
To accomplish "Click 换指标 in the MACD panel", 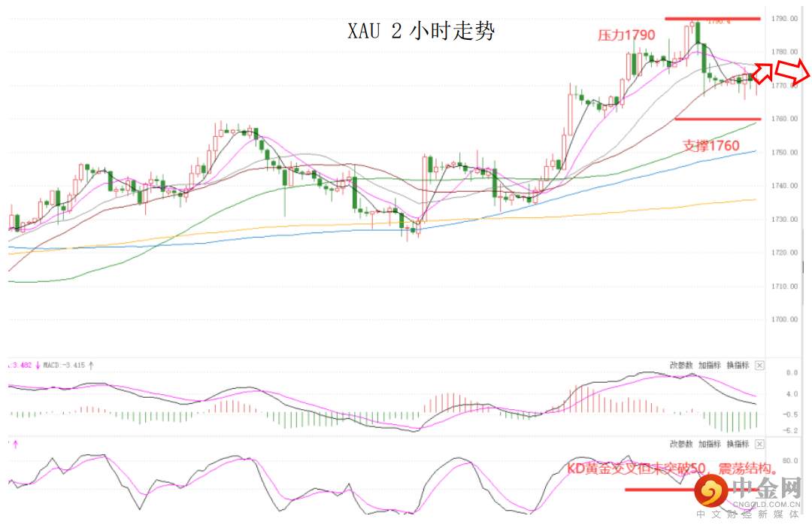I will point(738,366).
